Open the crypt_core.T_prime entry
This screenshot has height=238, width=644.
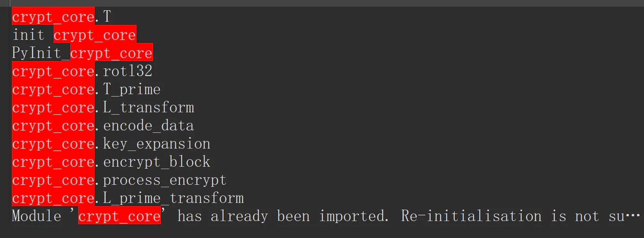[86, 89]
